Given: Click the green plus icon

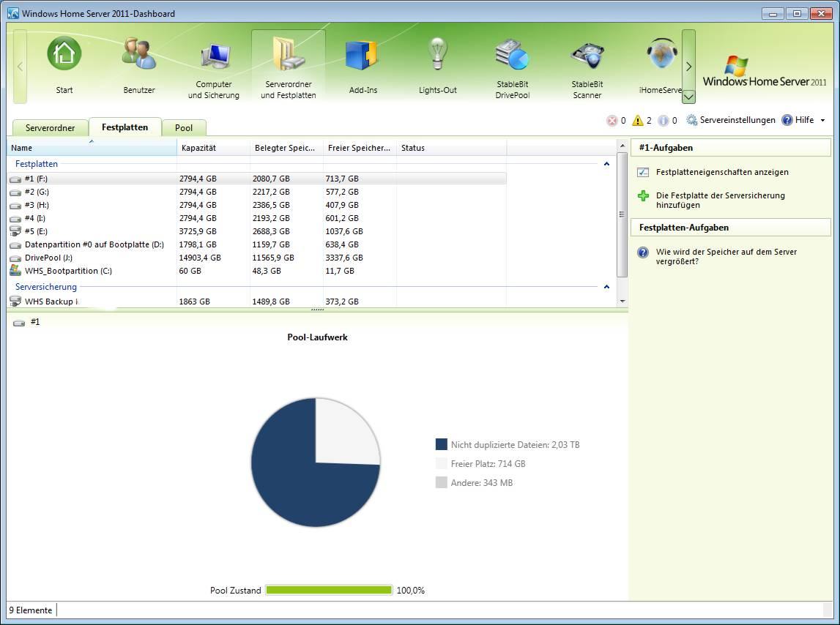Looking at the screenshot, I should (x=644, y=196).
